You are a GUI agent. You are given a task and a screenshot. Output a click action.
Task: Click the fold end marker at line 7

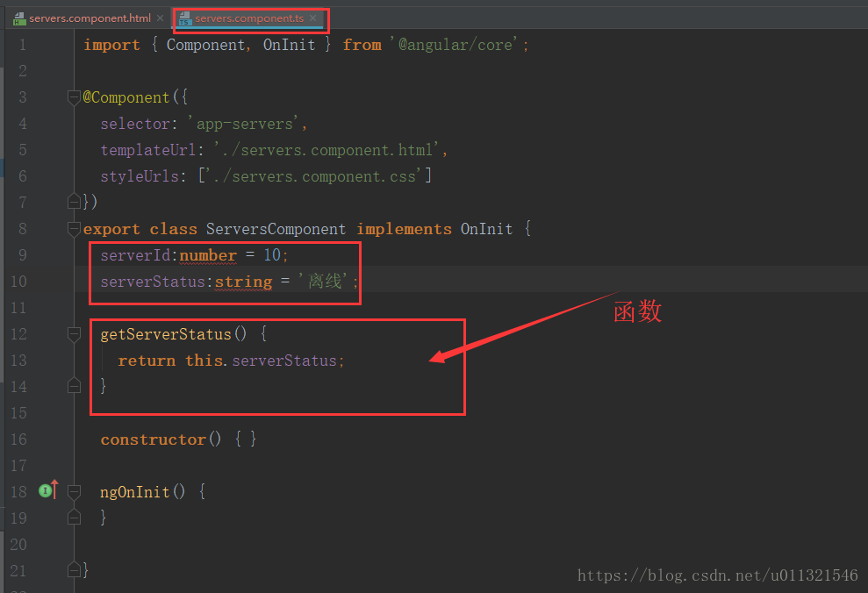(x=74, y=202)
